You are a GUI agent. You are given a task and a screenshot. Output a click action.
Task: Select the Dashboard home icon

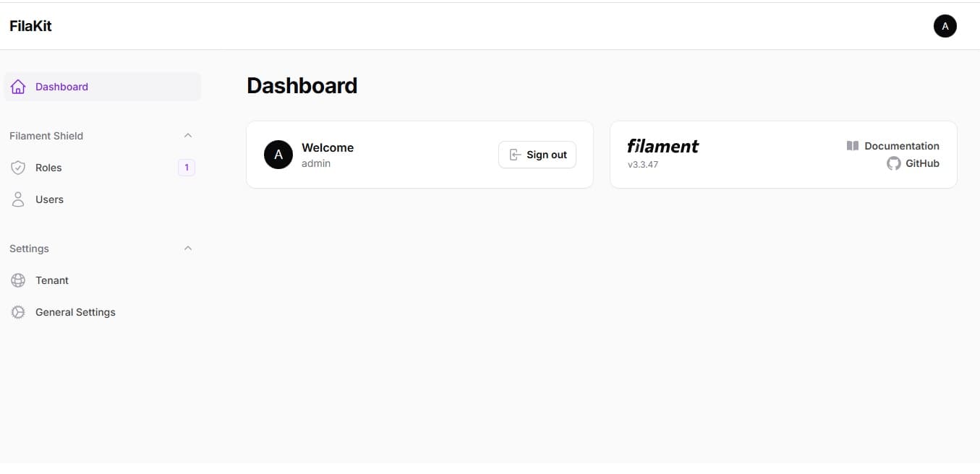point(17,86)
